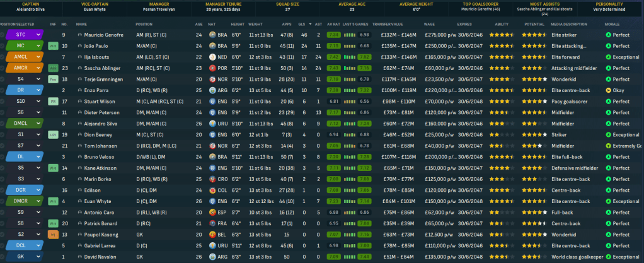Click Netherlands flag icon for Ilja Isbouts
The image size is (644, 263).
click(x=212, y=57)
